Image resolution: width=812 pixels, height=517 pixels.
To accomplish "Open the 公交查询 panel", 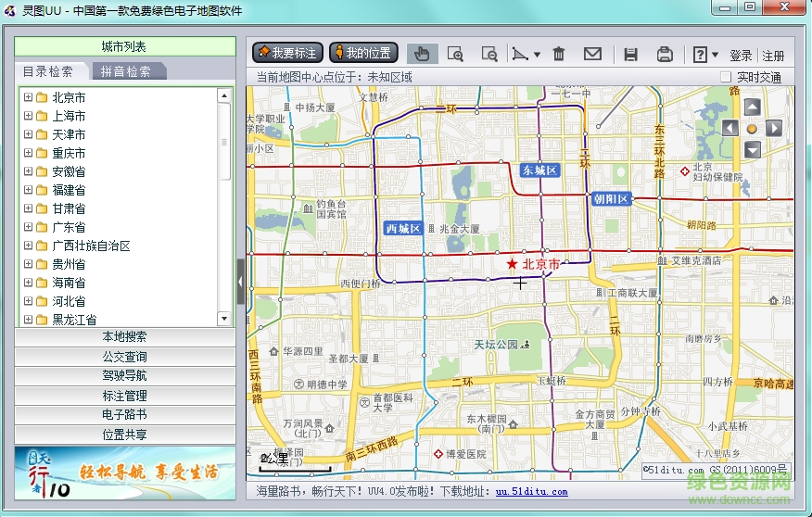I will tap(124, 357).
